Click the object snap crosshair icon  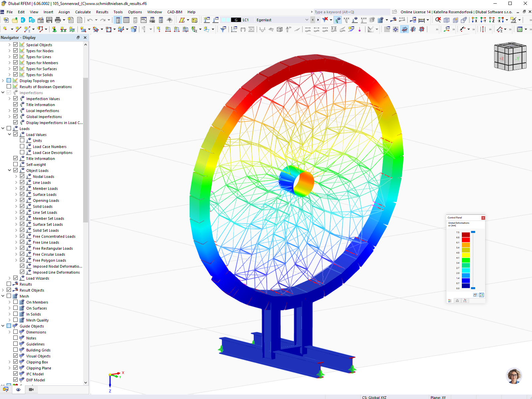(x=396, y=29)
